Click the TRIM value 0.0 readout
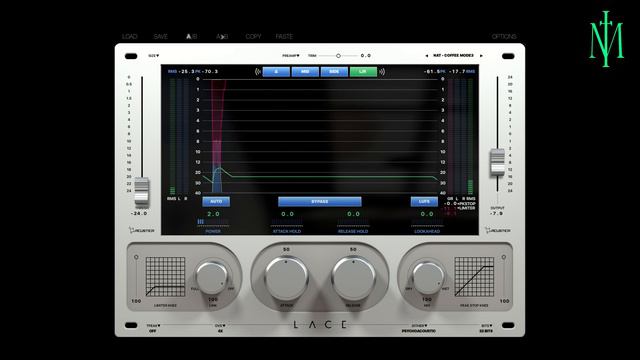This screenshot has height=360, width=640. pos(366,56)
